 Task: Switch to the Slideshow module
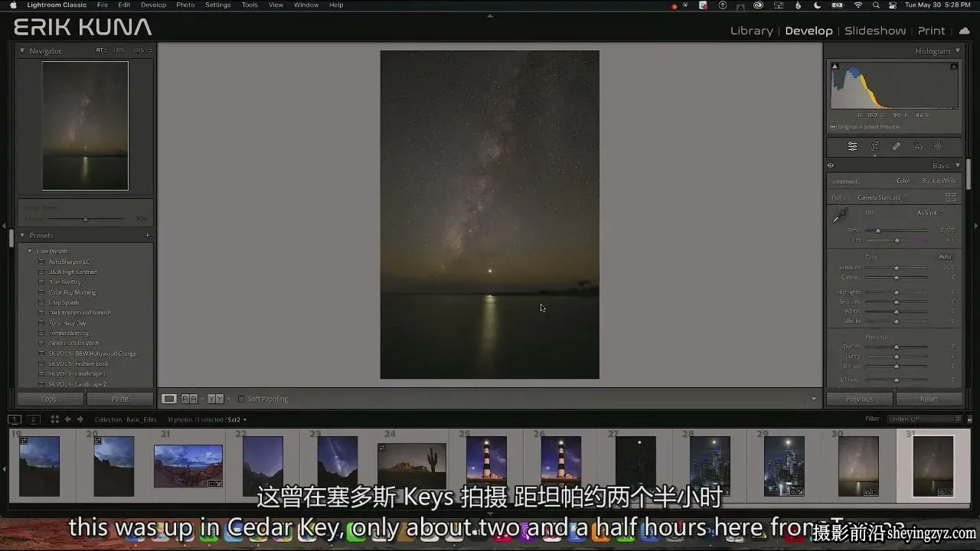875,31
